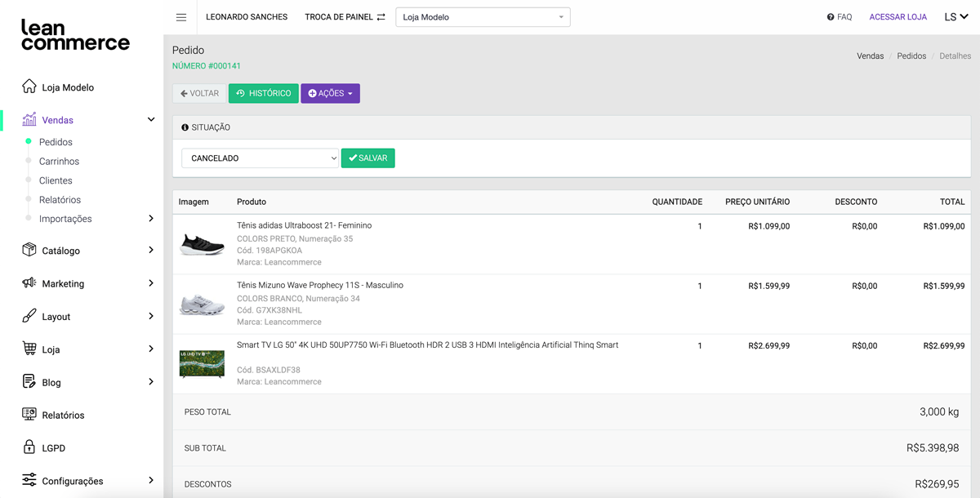This screenshot has height=498, width=980.
Task: Expand the Loja menu arrow
Action: [x=151, y=349]
